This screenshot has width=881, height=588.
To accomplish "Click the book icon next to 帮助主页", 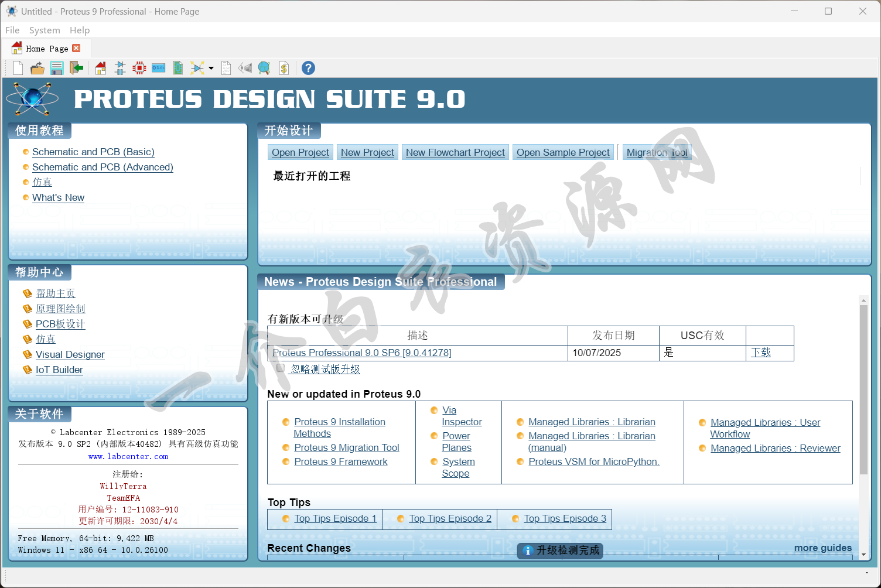I will (x=27, y=293).
